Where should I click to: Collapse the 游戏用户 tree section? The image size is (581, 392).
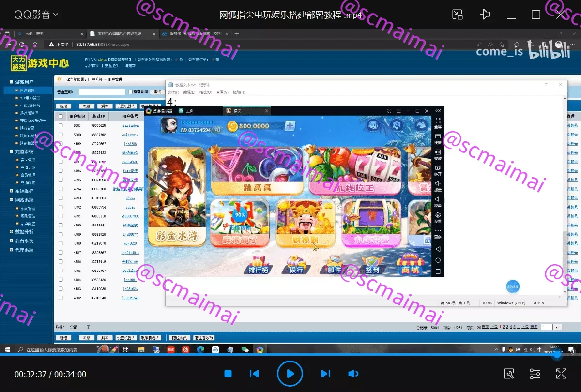11,82
